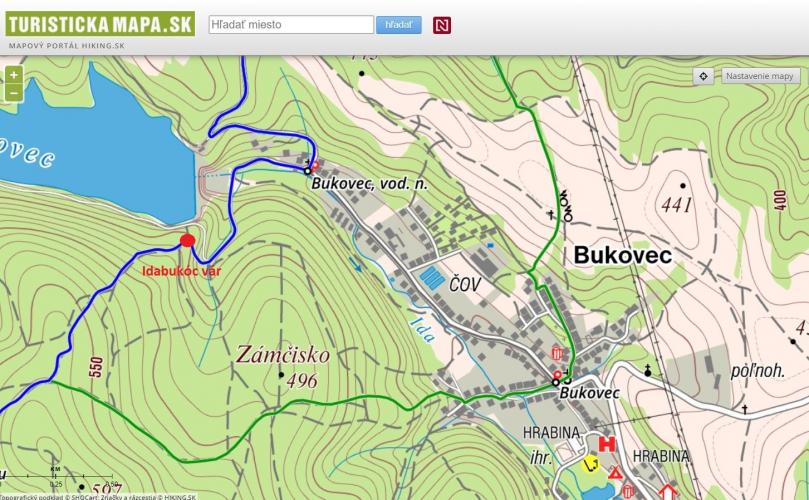Zoom out with the minus button
This screenshot has width=809, height=500.
coord(13,93)
